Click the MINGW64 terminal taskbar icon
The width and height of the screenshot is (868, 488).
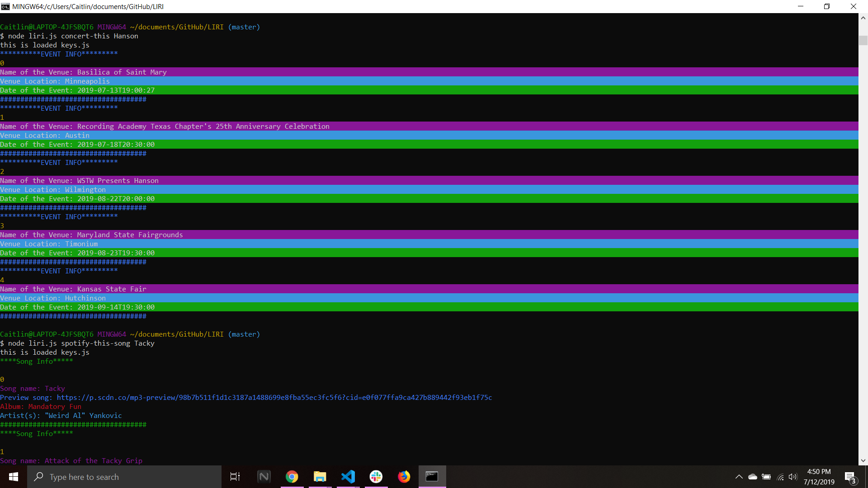[432, 477]
